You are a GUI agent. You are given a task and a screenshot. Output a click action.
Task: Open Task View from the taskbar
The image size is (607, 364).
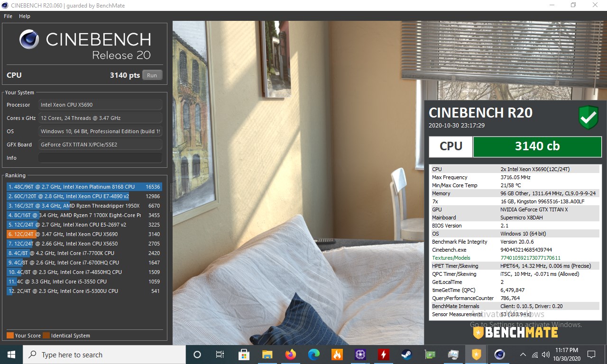(220, 355)
